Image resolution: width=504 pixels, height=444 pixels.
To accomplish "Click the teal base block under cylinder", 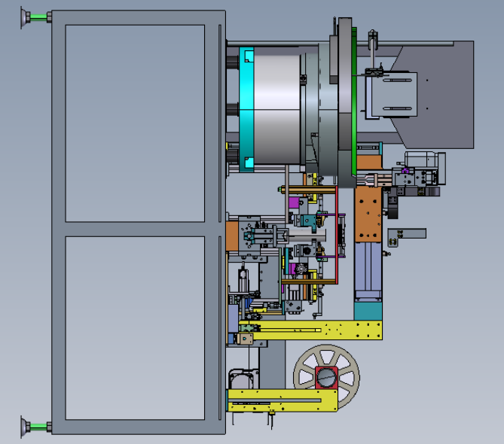I will (x=368, y=311).
